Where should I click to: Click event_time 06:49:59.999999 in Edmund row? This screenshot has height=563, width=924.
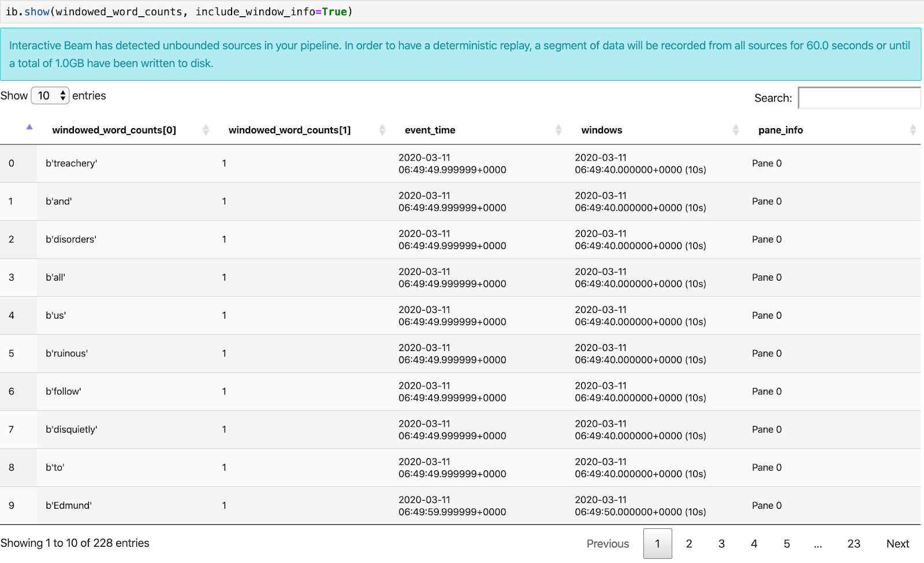coord(452,506)
